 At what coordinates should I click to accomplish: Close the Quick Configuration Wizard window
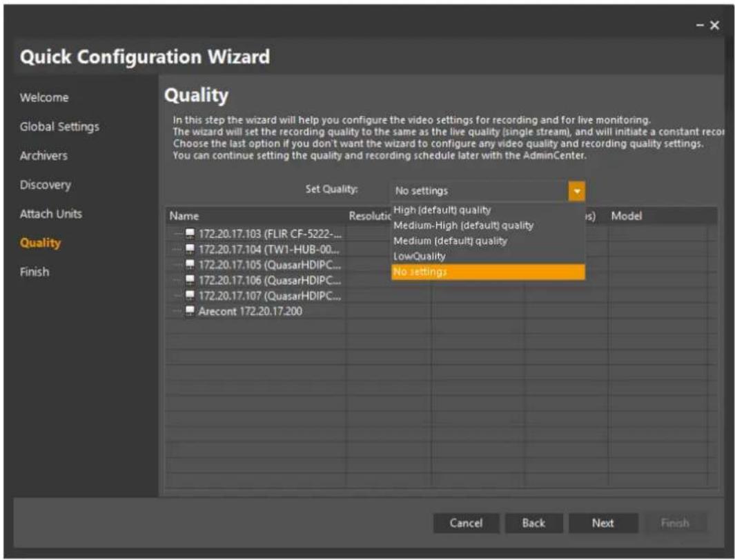714,26
